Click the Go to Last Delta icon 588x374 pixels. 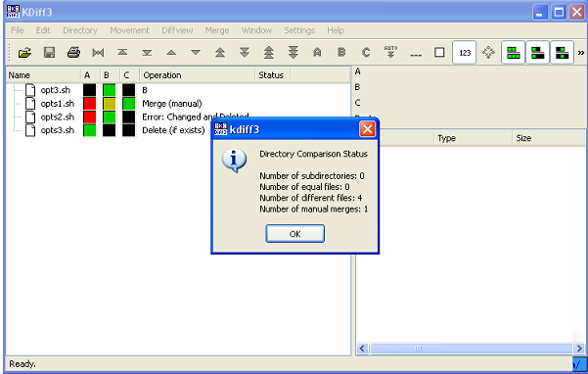(x=147, y=53)
